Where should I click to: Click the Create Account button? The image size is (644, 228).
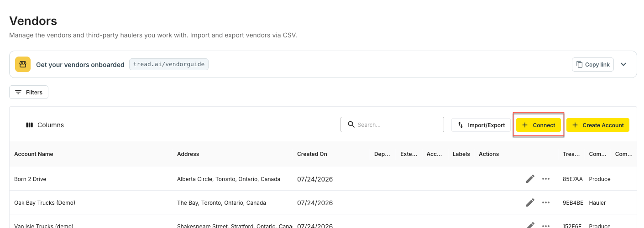(598, 125)
